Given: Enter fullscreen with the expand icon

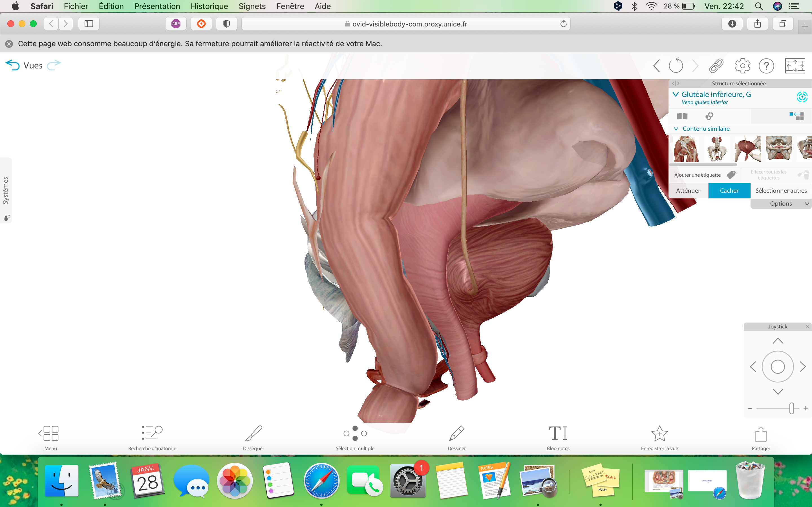Looking at the screenshot, I should pyautogui.click(x=795, y=66).
